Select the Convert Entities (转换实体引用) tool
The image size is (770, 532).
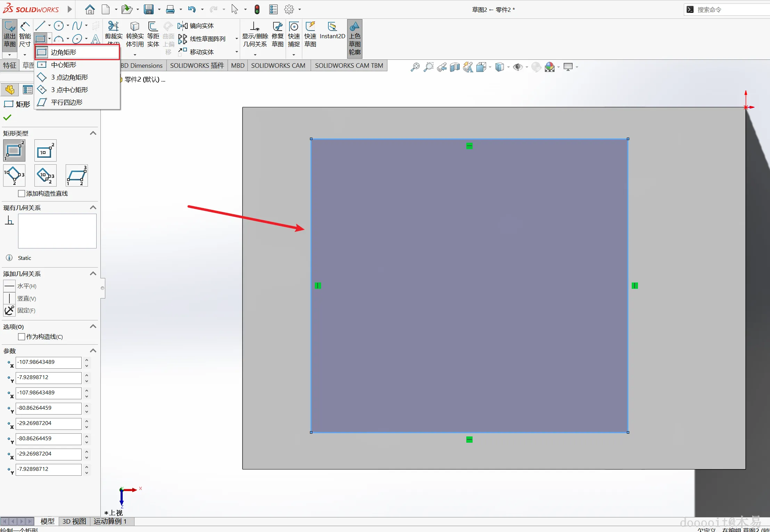(x=135, y=34)
